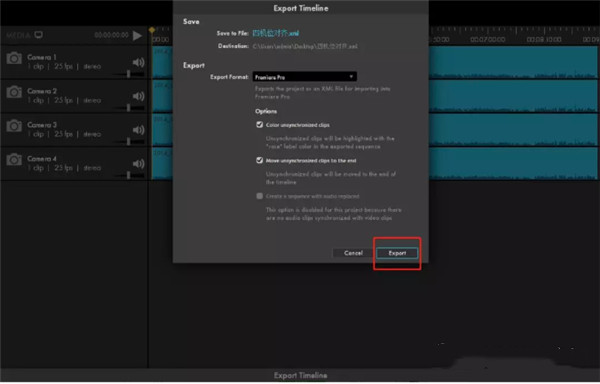Click the Camera 4 camera icon

tap(14, 159)
